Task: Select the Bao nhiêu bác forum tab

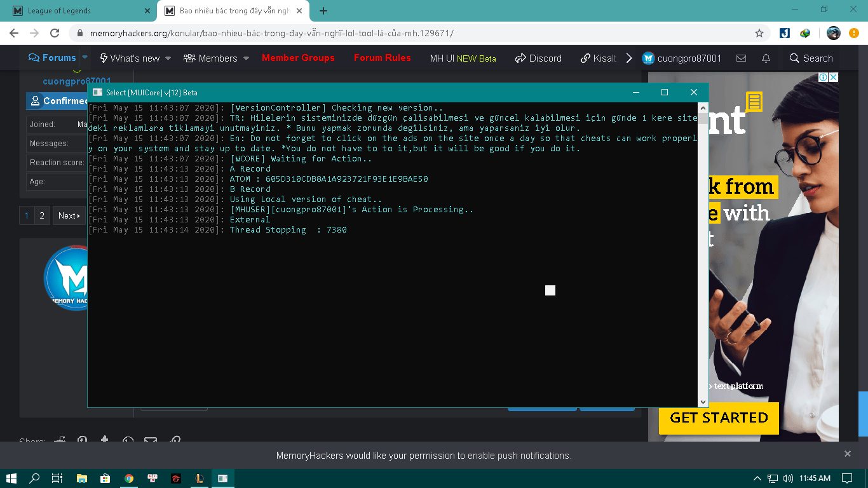Action: 233,11
